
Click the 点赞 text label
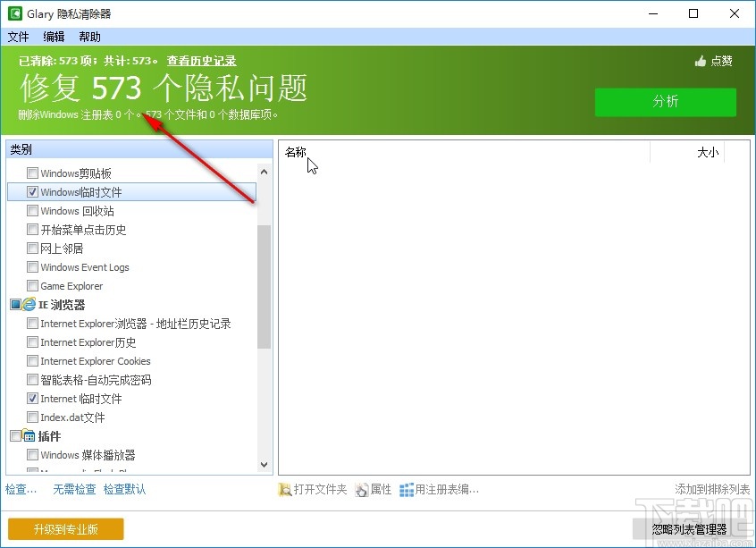[x=722, y=62]
